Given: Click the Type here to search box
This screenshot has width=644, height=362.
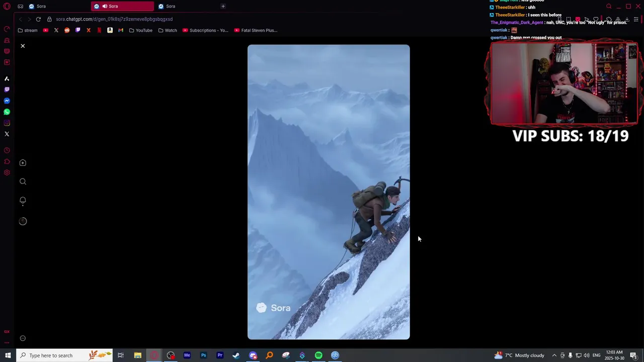Looking at the screenshot, I should [65, 355].
